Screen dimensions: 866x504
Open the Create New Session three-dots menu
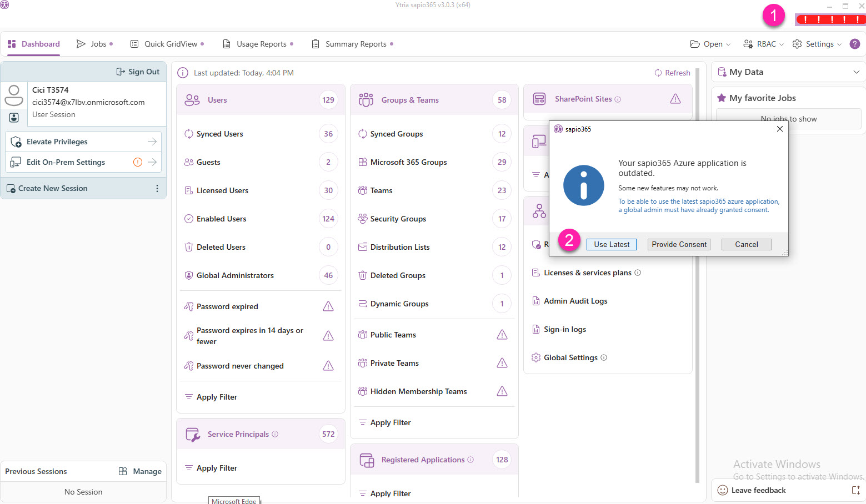coord(157,189)
